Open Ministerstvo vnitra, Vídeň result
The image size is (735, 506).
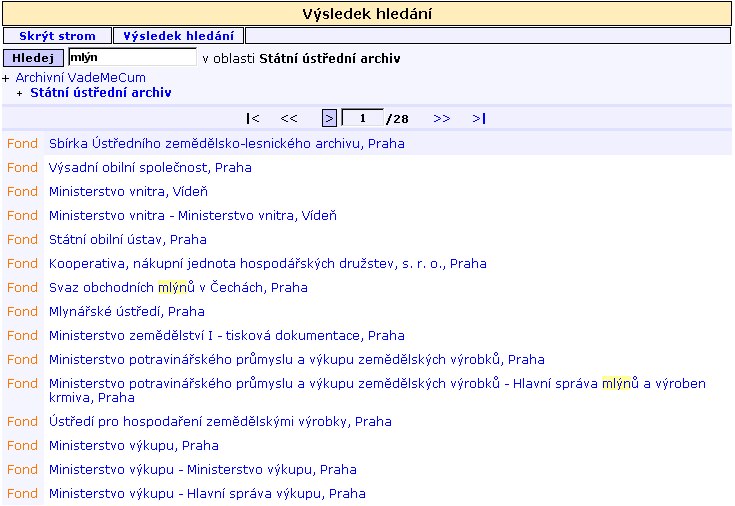coord(128,192)
